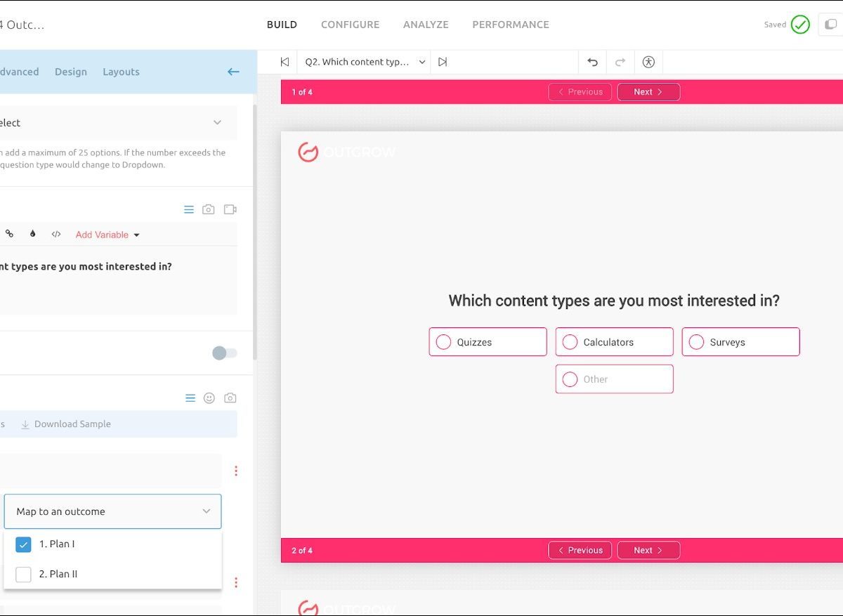843x616 pixels.
Task: Uncheck the Plan I outcome checkbox
Action: point(23,544)
